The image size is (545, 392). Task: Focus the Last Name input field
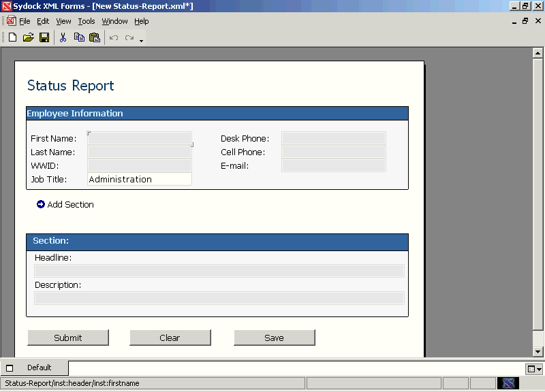140,152
